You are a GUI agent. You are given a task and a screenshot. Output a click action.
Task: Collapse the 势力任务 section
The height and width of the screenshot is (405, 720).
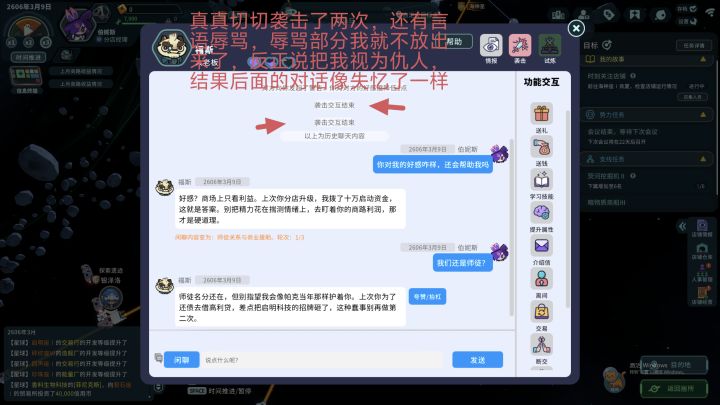tap(703, 115)
